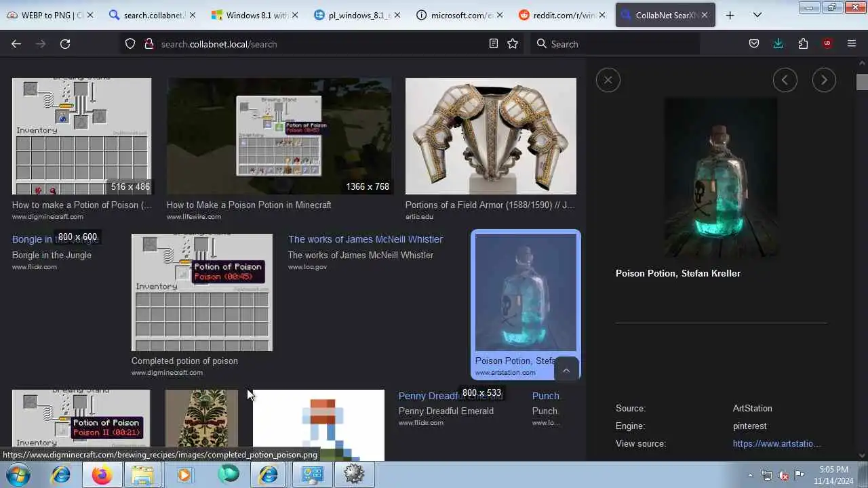
Task: Show next image in detail panel
Action: (824, 80)
